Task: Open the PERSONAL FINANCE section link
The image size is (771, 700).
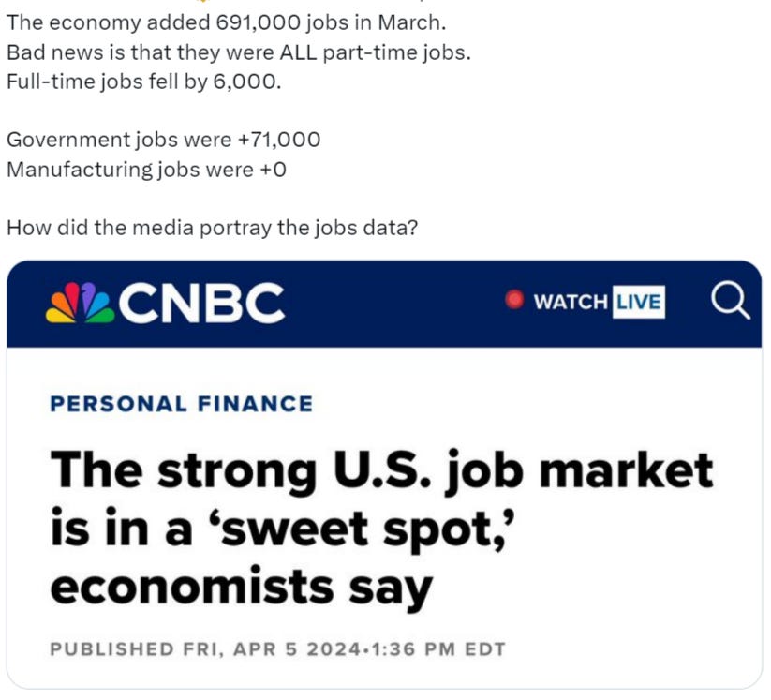Action: click(x=181, y=404)
